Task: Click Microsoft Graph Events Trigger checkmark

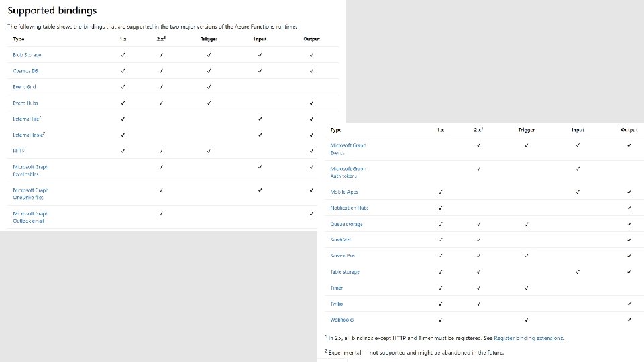Action: pyautogui.click(x=526, y=145)
